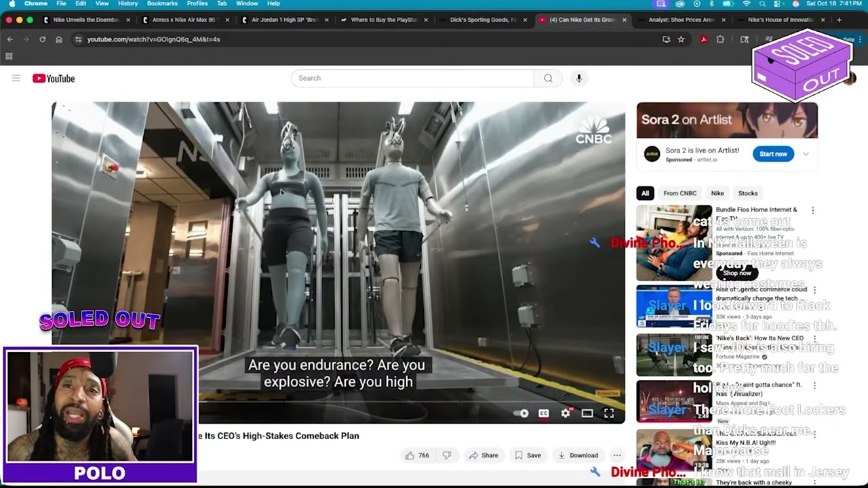Switch to Where to Buy the PlayStation tab
Image resolution: width=868 pixels, height=488 pixels.
383,20
